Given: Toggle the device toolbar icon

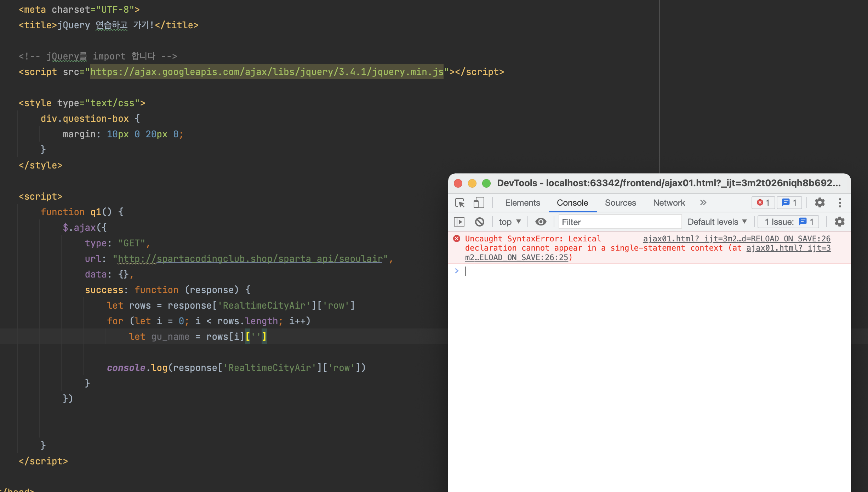Looking at the screenshot, I should point(479,203).
